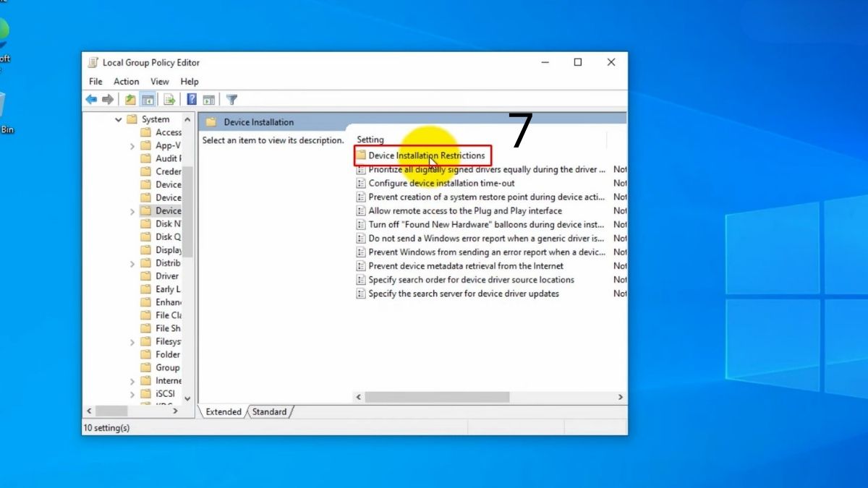This screenshot has height=488, width=868.
Task: Click the tree pane's horizontal scroll-right arrow
Action: 176,411
